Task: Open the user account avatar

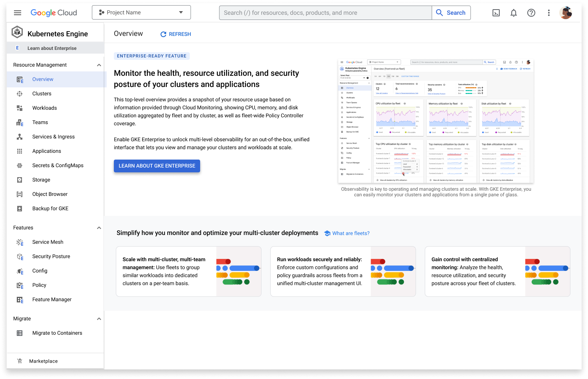Action: click(566, 13)
